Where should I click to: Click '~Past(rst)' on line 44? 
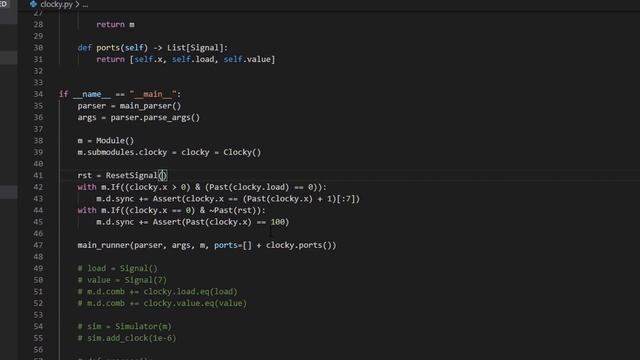[x=236, y=211]
